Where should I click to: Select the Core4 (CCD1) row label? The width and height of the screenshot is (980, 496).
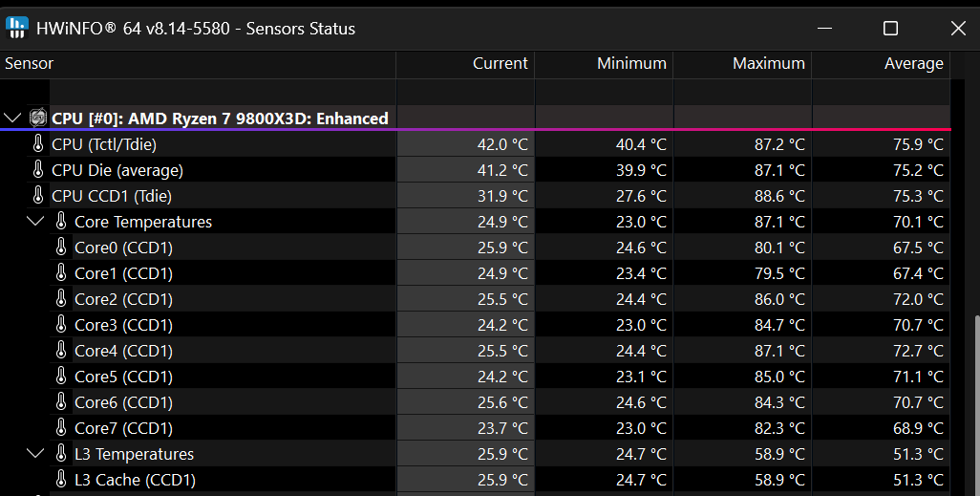[x=124, y=351]
